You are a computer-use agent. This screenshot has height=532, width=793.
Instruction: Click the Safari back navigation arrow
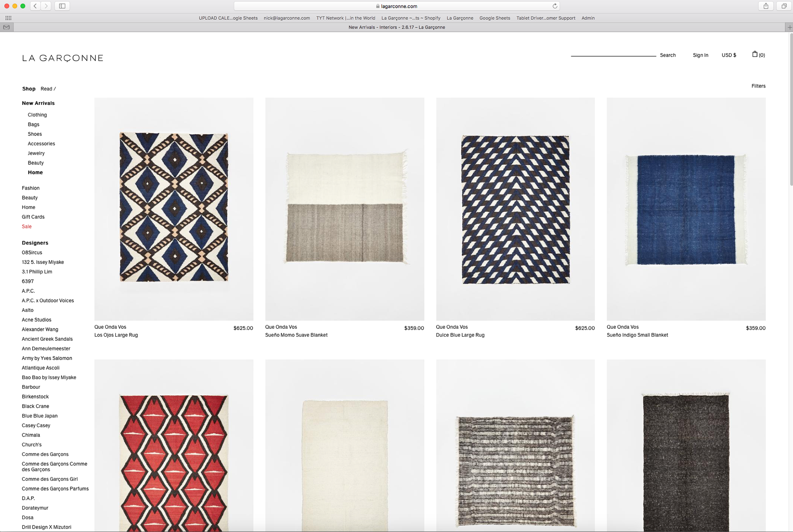36,6
